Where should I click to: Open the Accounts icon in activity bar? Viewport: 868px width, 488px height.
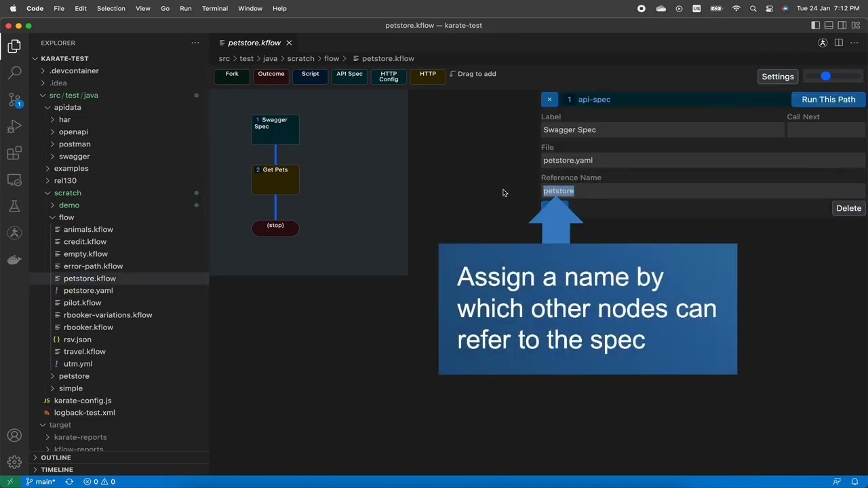(x=14, y=436)
